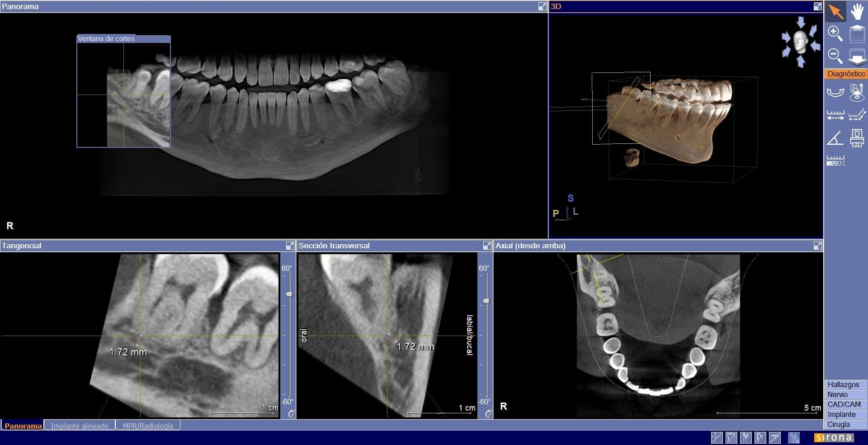Open the Hallazgos workflow step
The height and width of the screenshot is (445, 868).
point(843,384)
